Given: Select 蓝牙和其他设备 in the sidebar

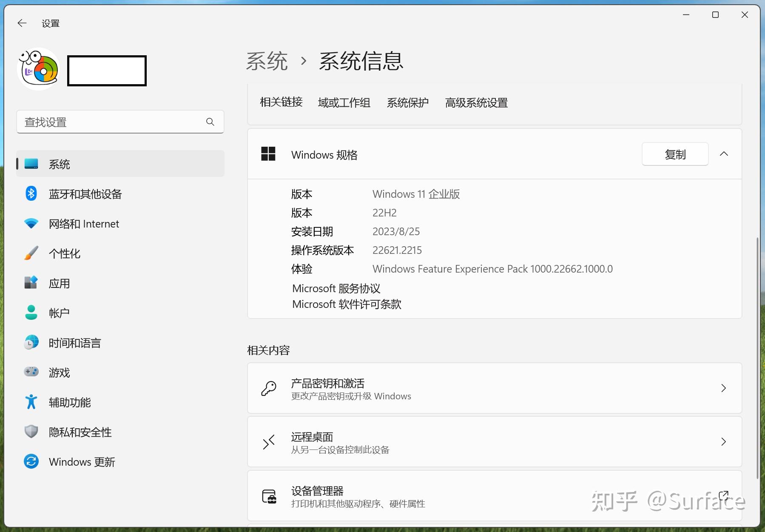Looking at the screenshot, I should pos(85,194).
